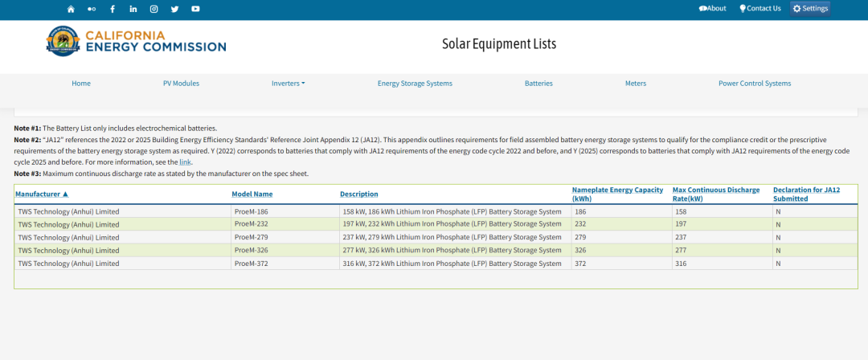The height and width of the screenshot is (360, 868).
Task: Sort by Nameplate Energy Capacity column
Action: tap(617, 190)
